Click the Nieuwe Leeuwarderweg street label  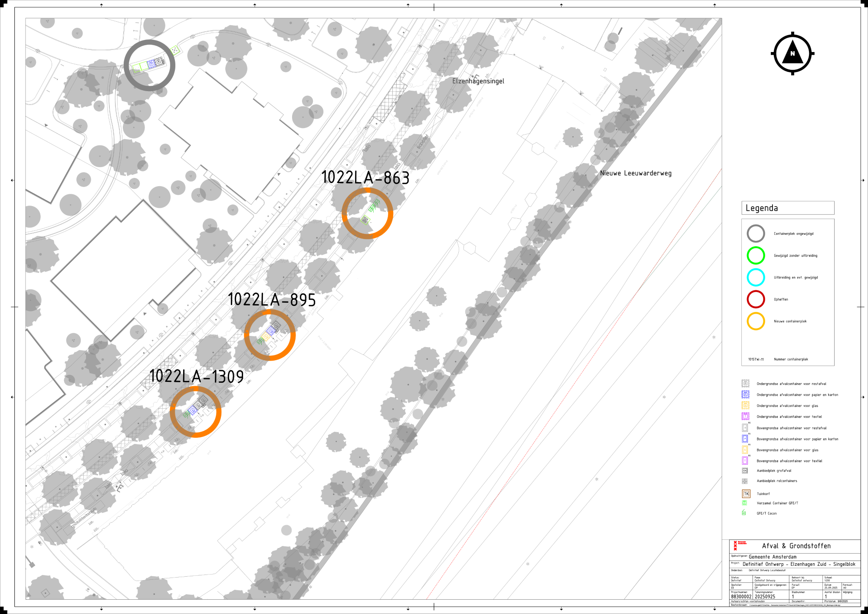tap(635, 173)
